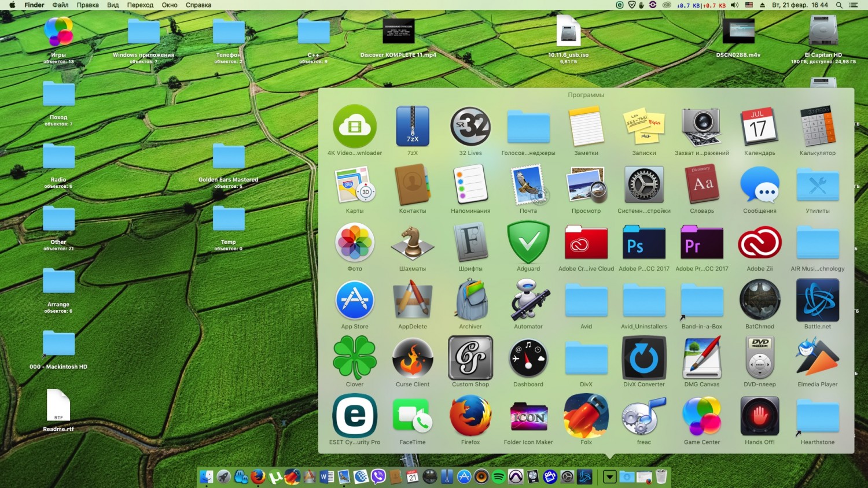
Task: Open the Контакты app in stack
Action: pos(413,184)
